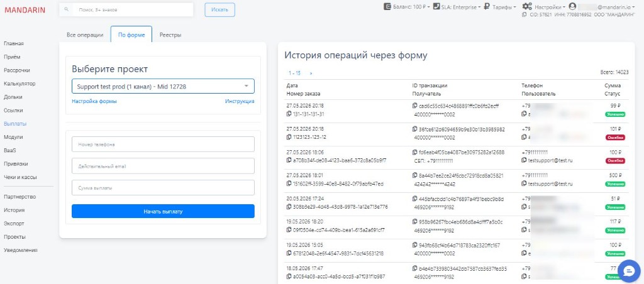Copy the CID 57621 via copy icon
The width and height of the screenshot is (644, 284).
524,14
